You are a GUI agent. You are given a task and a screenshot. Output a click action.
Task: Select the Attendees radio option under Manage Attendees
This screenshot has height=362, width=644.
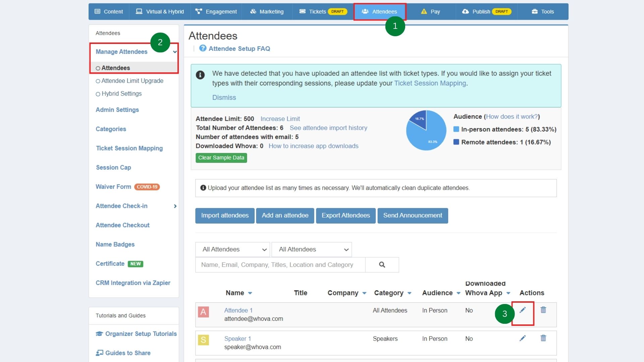pos(98,68)
